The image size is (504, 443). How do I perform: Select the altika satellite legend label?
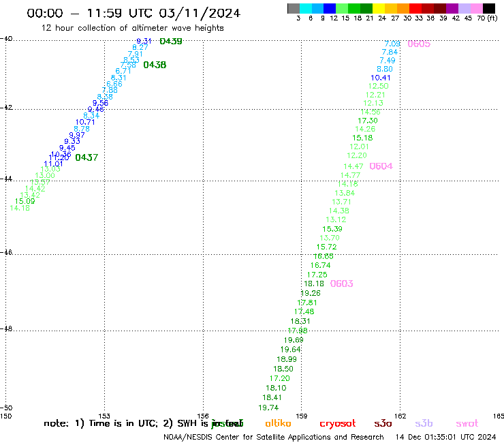tap(278, 423)
